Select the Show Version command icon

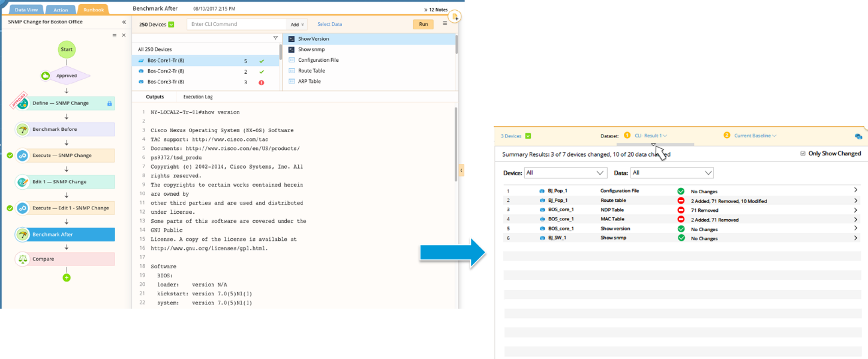coord(291,38)
